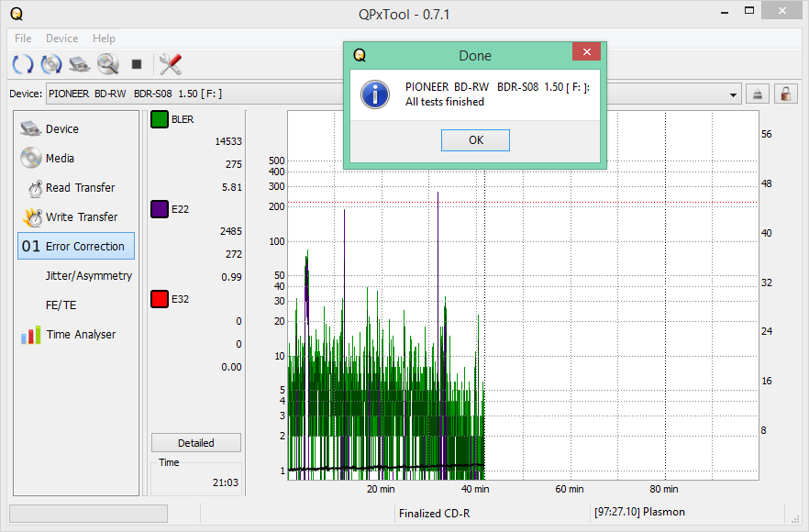809x532 pixels.
Task: Click the rescan media disc icon
Action: [51, 64]
